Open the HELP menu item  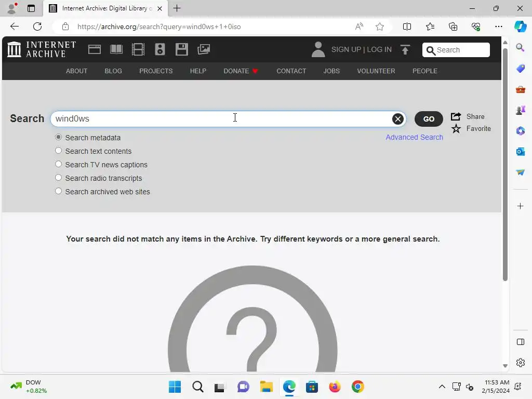click(198, 71)
